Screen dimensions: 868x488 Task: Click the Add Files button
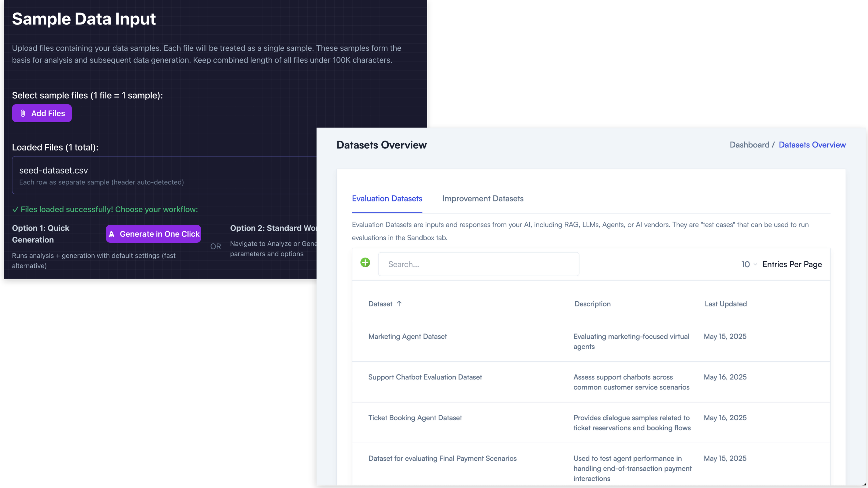coord(42,113)
